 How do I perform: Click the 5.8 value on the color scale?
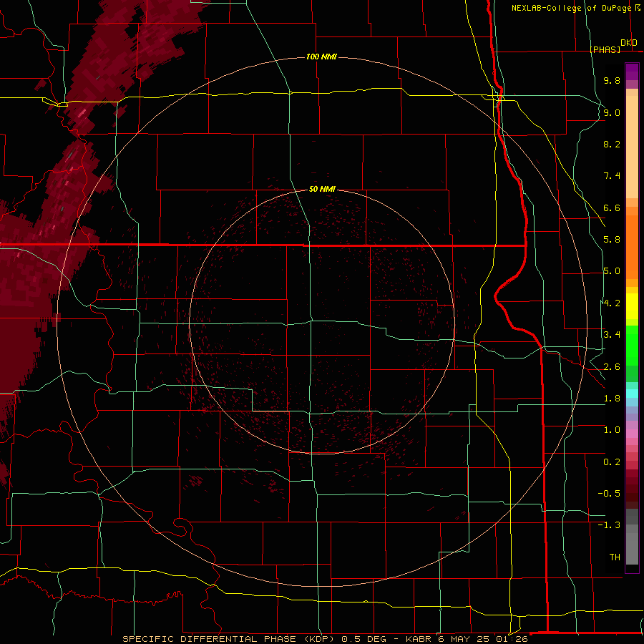click(x=612, y=240)
